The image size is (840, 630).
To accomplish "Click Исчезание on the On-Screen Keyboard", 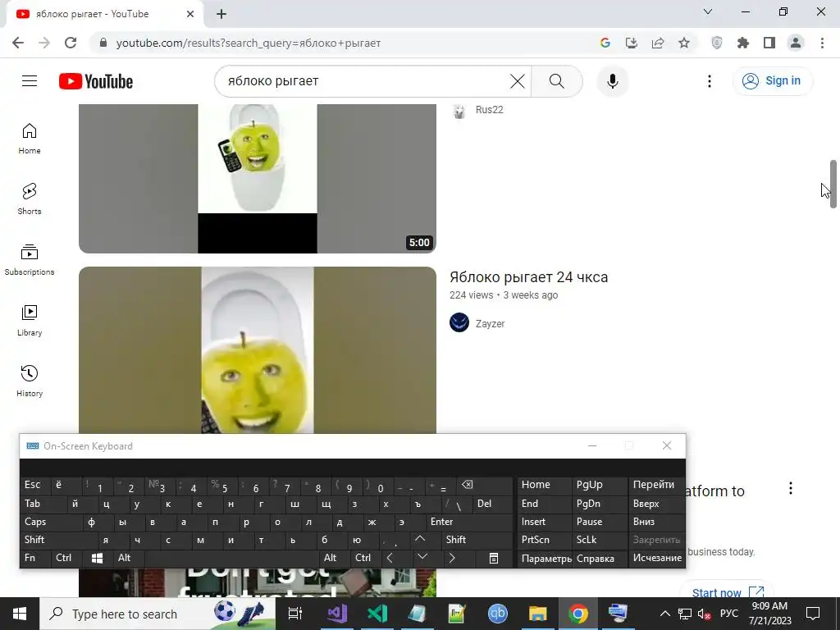I will [657, 558].
